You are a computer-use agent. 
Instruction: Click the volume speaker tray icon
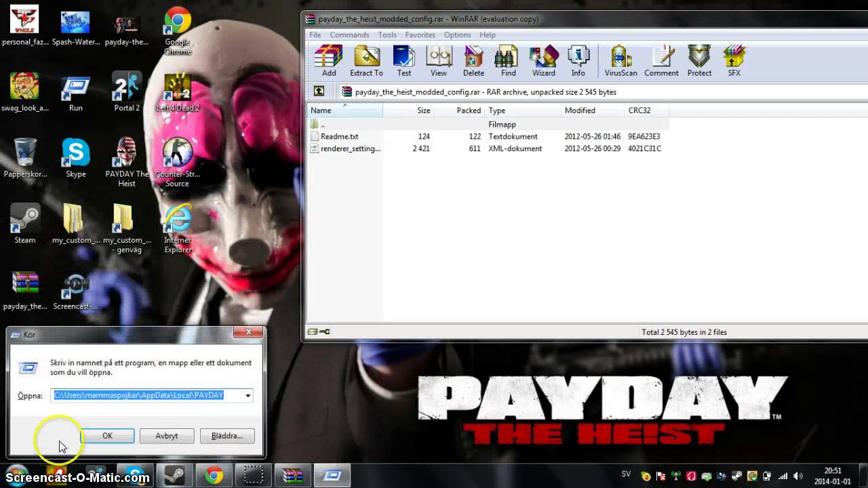[x=797, y=476]
